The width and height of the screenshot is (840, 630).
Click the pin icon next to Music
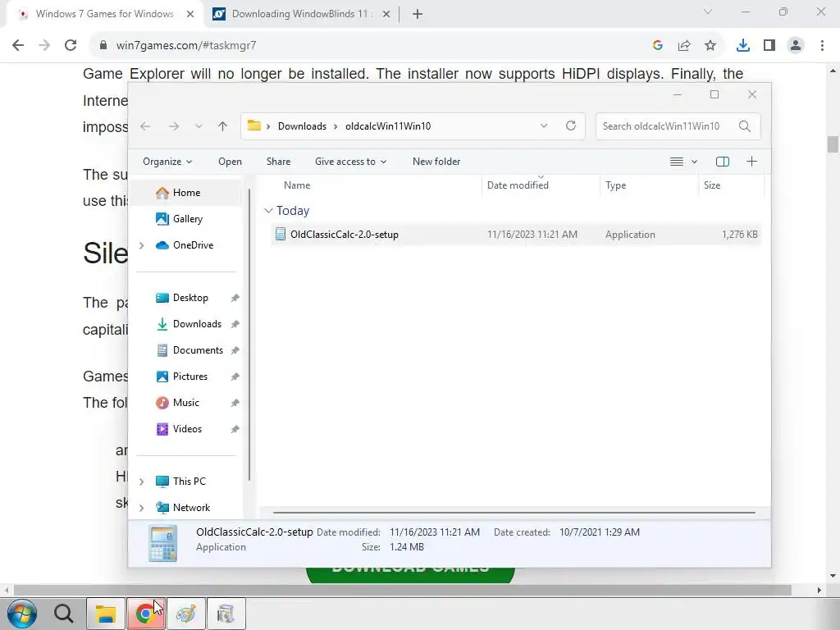[x=235, y=404]
